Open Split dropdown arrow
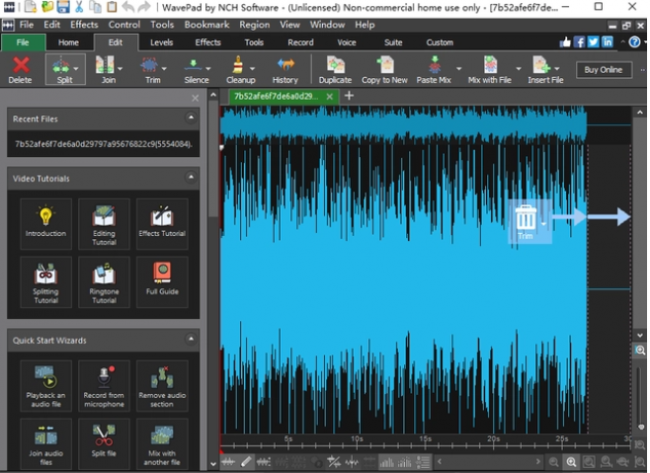Screen dimensions: 650x473 (x=76, y=68)
